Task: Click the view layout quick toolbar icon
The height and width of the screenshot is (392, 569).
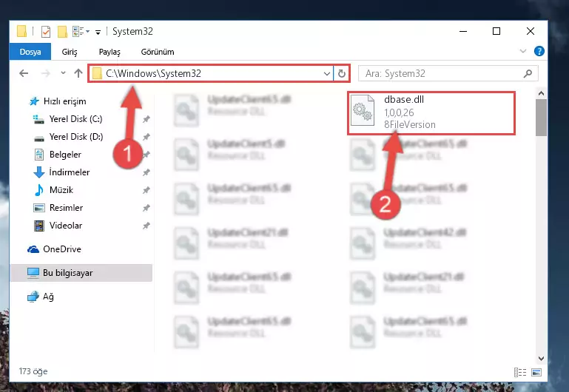Action: [x=81, y=32]
